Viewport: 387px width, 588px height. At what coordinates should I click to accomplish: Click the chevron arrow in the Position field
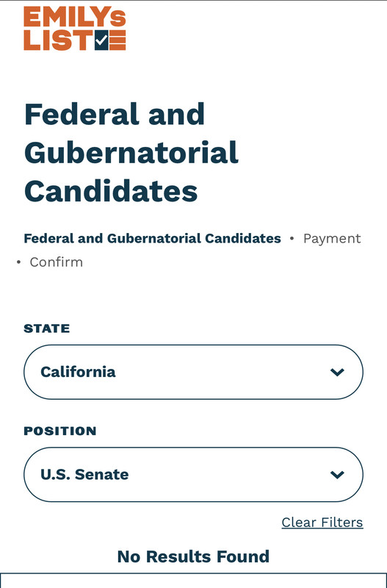[337, 475]
